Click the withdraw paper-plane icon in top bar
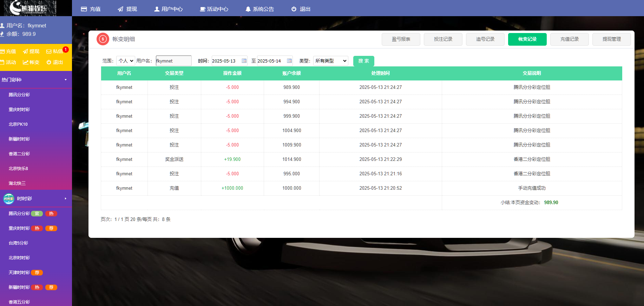The image size is (644, 306). [120, 9]
